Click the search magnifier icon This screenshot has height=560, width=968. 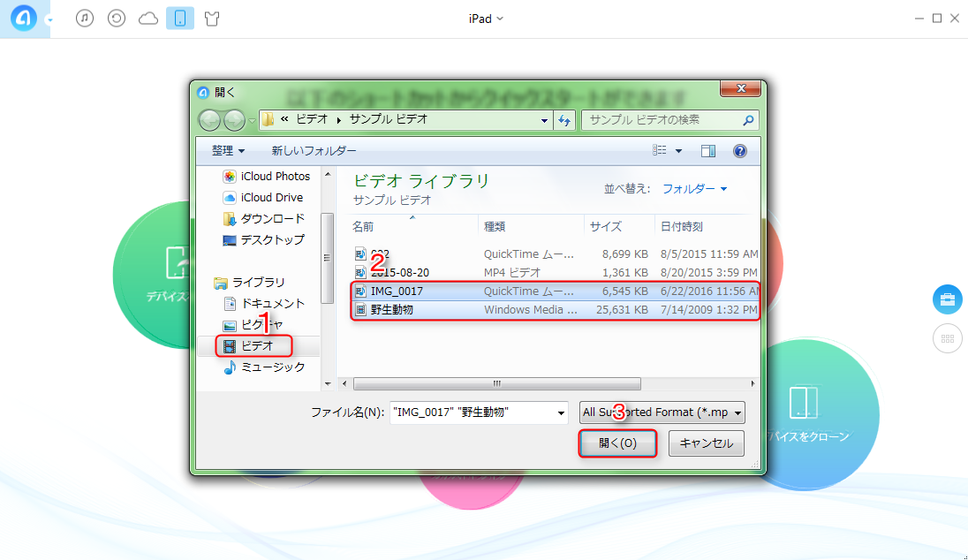748,120
